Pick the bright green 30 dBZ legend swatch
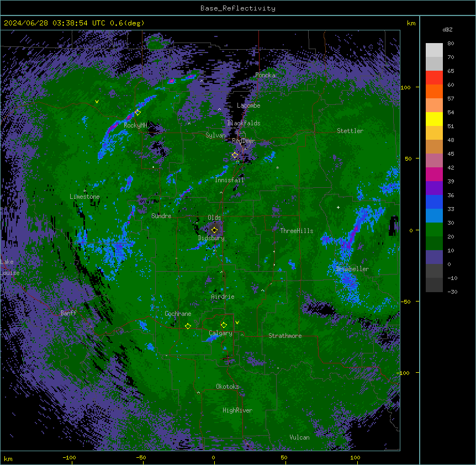The height and width of the screenshot is (465, 476). (434, 230)
